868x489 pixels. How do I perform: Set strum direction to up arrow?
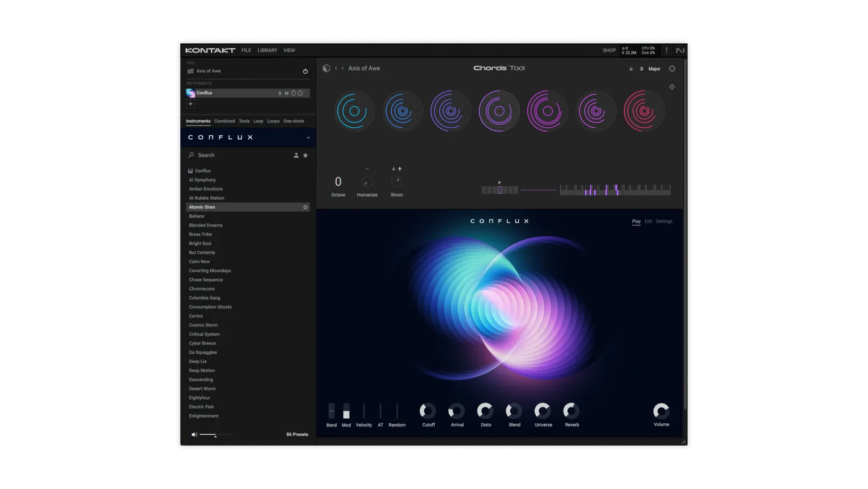point(400,169)
